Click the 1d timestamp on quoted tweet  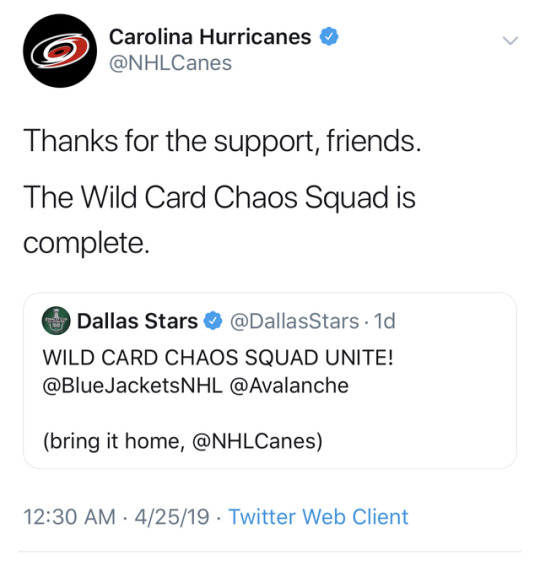point(385,321)
